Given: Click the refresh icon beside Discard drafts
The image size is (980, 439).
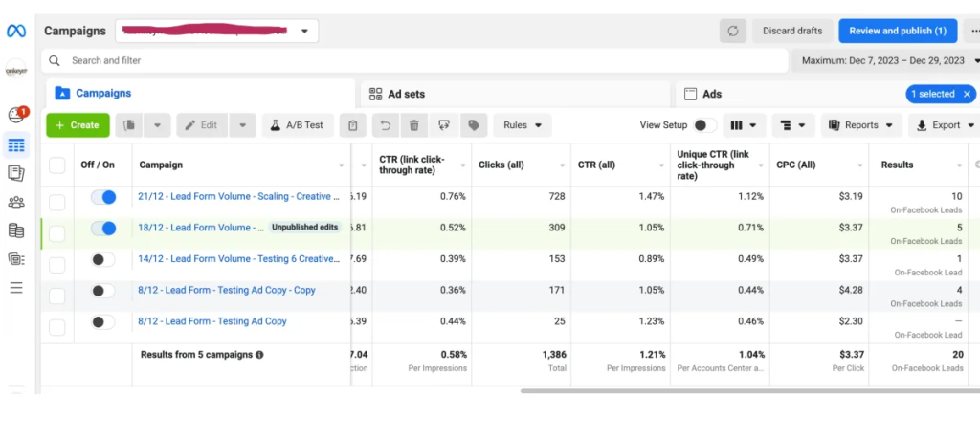Looking at the screenshot, I should click(732, 31).
